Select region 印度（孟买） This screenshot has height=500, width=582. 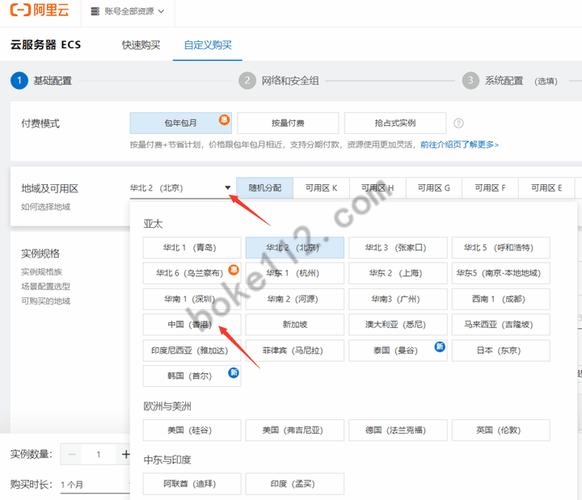(295, 484)
